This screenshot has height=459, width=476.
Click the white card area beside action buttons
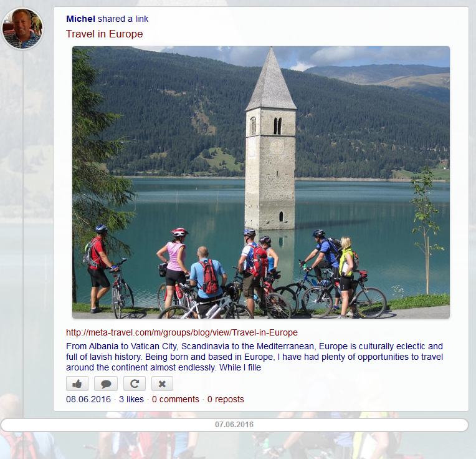[303, 384]
